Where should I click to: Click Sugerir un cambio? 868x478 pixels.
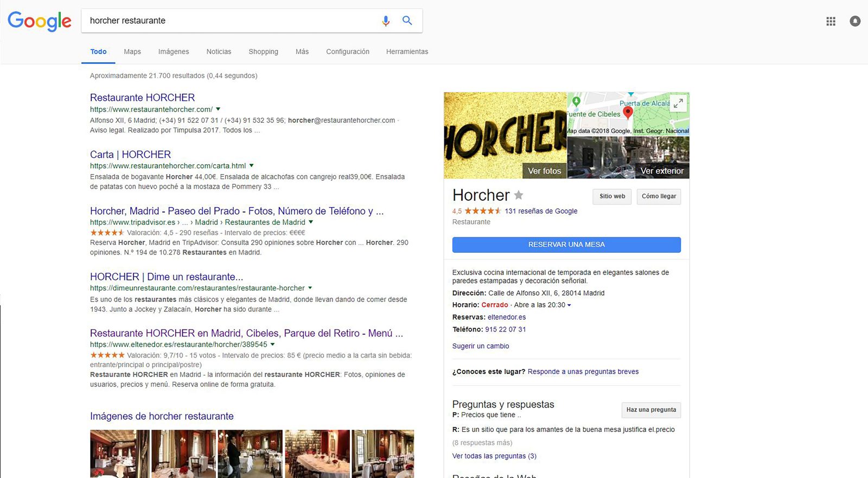481,346
